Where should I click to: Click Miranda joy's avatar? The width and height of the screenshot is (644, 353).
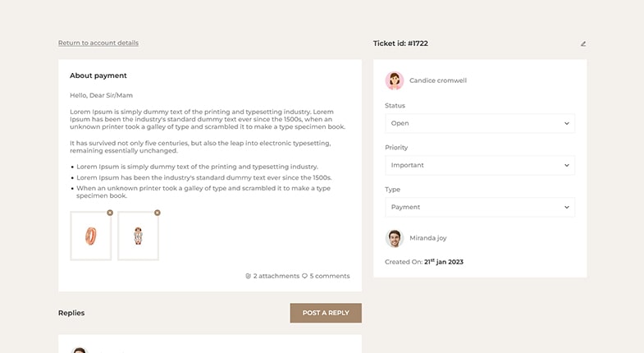(395, 238)
